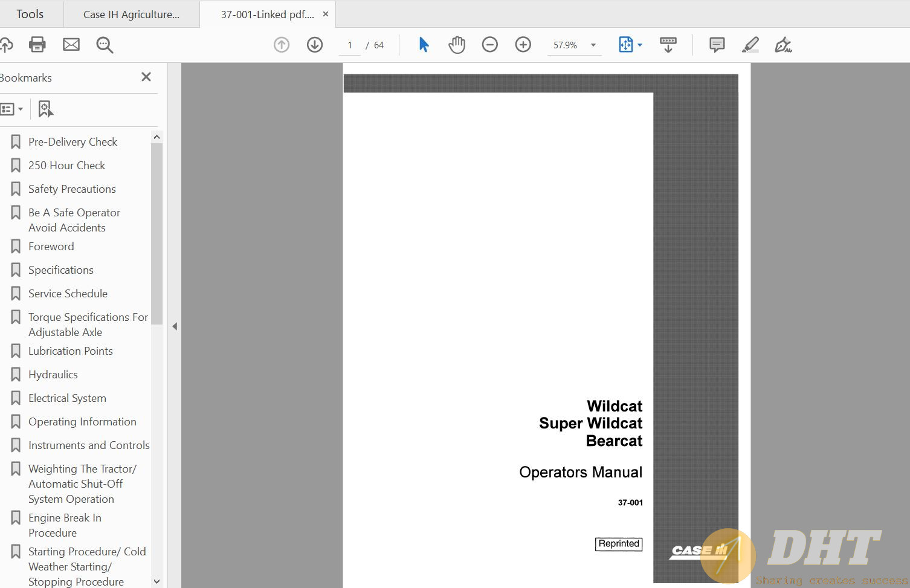Click the Reprinted box on cover page

(619, 544)
